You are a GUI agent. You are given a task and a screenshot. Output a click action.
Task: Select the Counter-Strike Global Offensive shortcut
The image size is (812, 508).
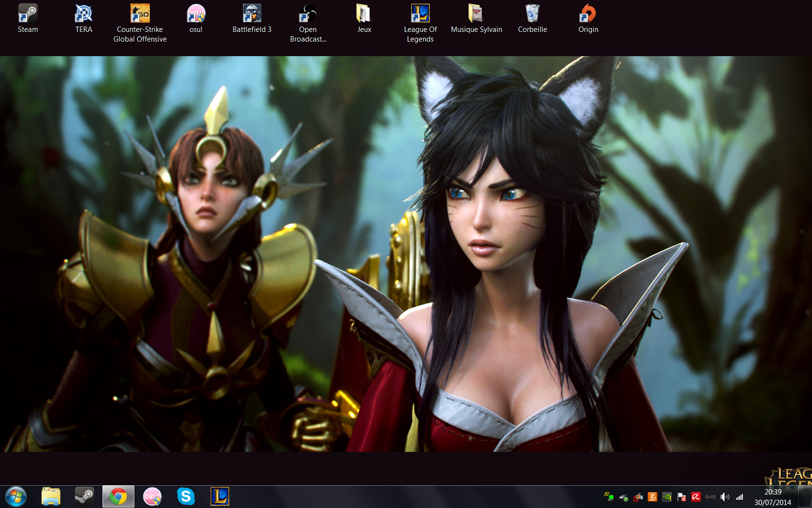(140, 23)
